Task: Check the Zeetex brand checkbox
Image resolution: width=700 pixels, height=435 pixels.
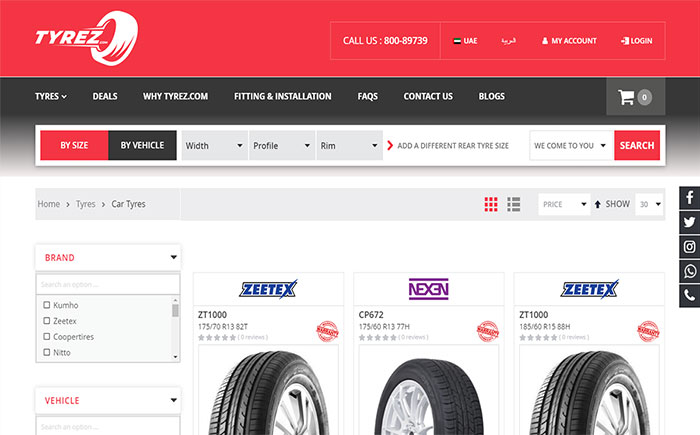Action: 46,321
